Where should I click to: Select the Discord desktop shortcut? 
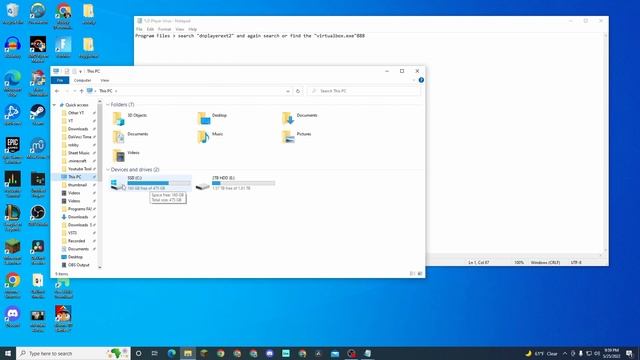click(13, 317)
